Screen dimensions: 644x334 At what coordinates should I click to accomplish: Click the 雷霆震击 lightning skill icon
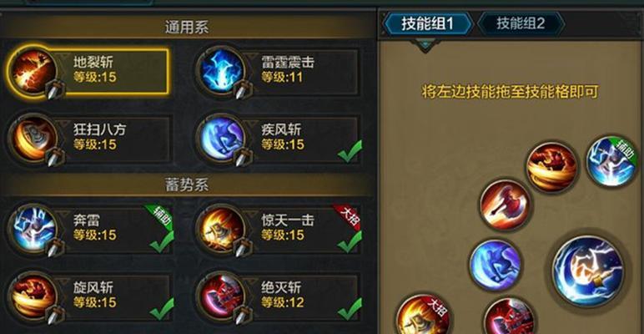222,71
